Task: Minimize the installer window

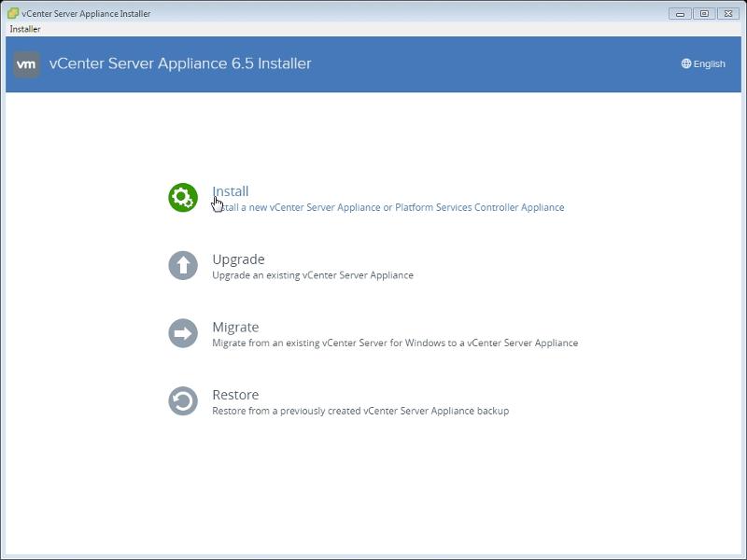Action: 680,14
